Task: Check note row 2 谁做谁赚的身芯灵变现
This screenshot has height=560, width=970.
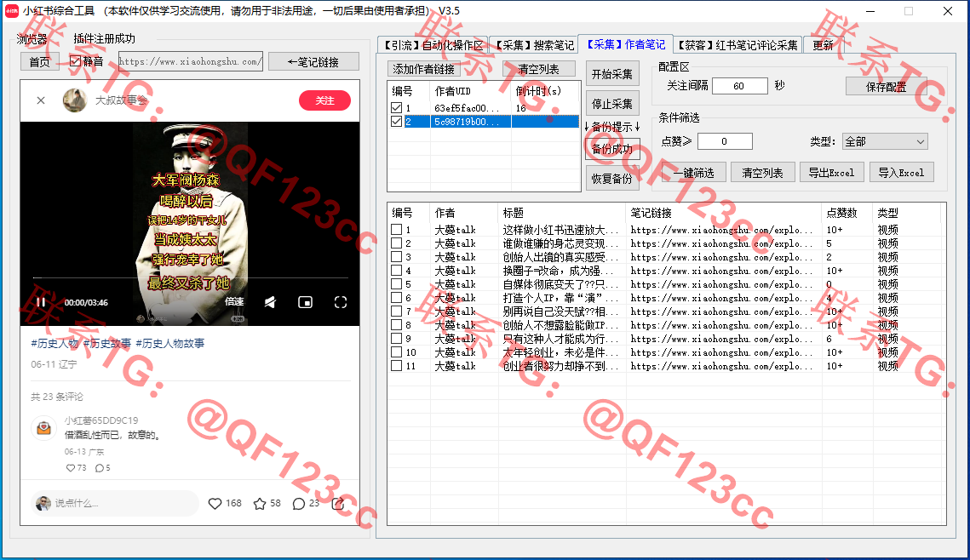Action: (397, 243)
